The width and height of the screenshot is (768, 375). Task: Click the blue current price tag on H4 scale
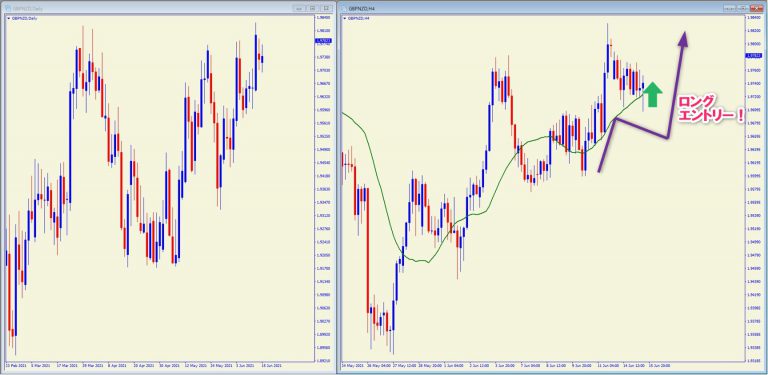point(753,55)
